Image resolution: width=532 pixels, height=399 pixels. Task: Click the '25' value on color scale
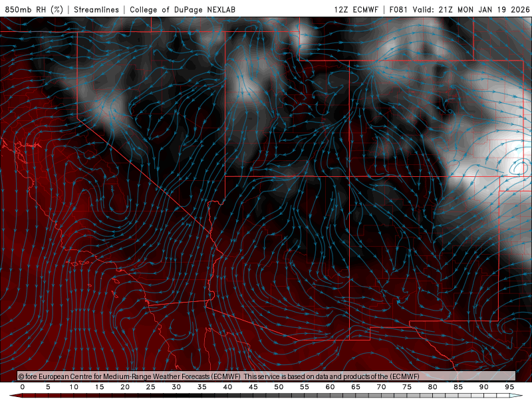click(x=151, y=387)
